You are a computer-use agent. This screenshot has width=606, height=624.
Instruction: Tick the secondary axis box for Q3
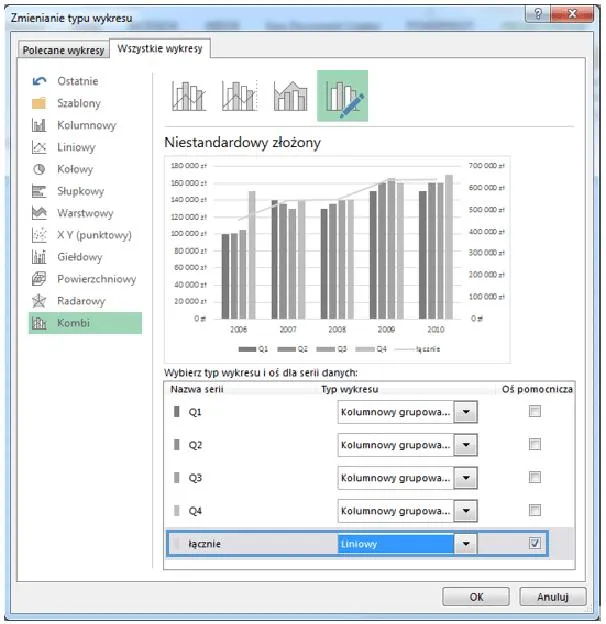click(534, 477)
